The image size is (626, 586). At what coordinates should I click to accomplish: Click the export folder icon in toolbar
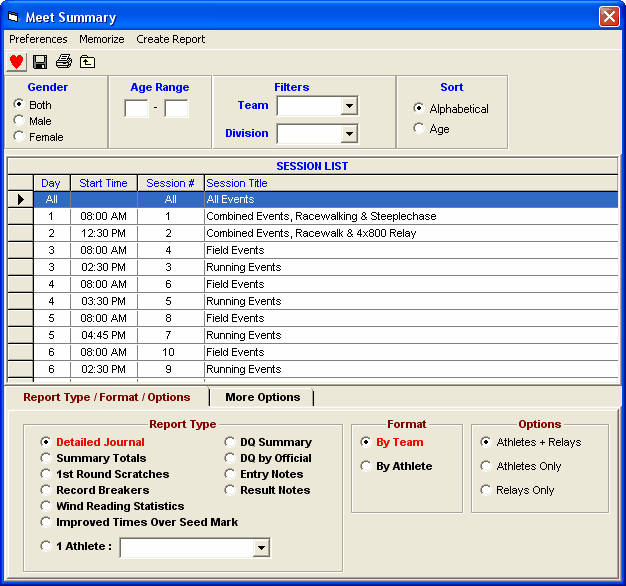[87, 62]
